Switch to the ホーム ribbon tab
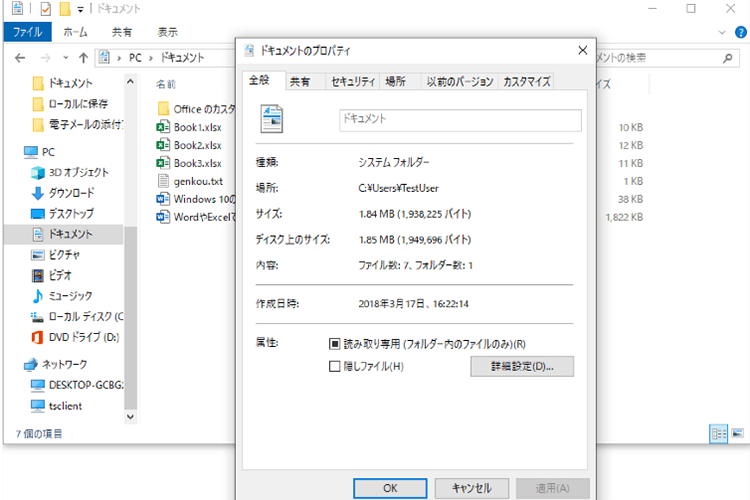Viewport: 750px width, 500px height. pyautogui.click(x=75, y=32)
